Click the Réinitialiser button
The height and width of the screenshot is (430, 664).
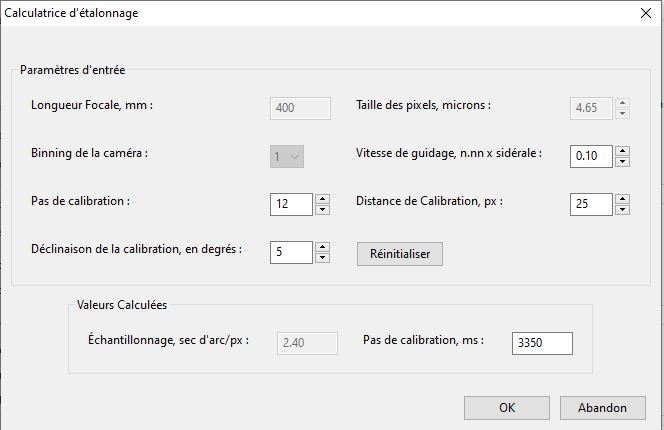click(x=399, y=254)
